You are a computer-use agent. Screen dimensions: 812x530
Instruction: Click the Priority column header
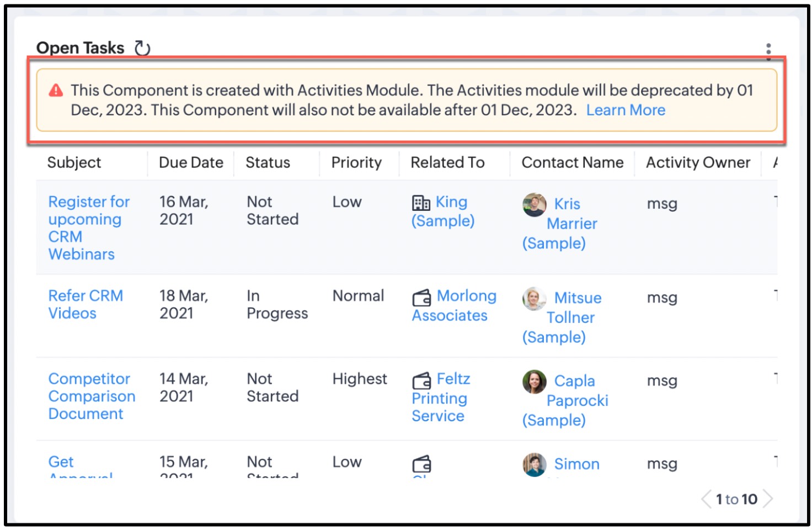pyautogui.click(x=356, y=163)
